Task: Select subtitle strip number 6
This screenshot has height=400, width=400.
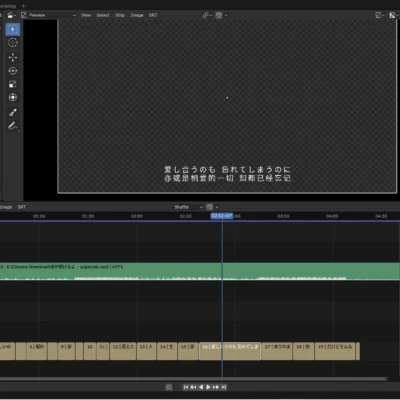Action: 37,351
